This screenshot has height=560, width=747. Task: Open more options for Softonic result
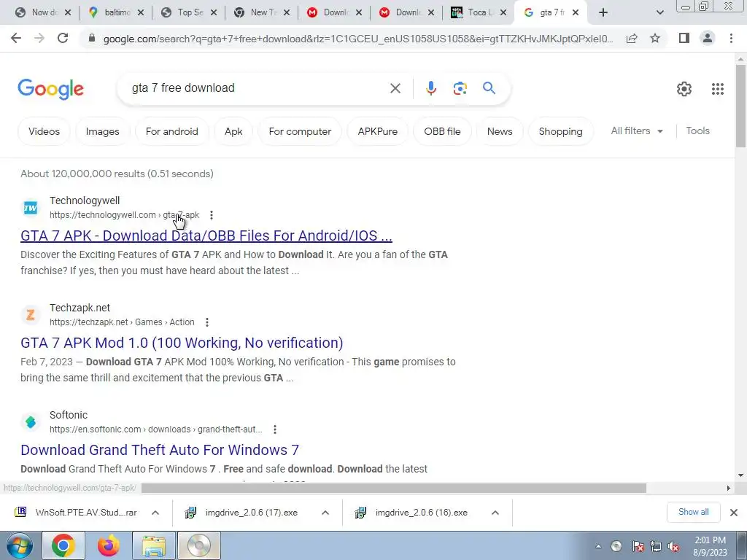[x=275, y=429]
